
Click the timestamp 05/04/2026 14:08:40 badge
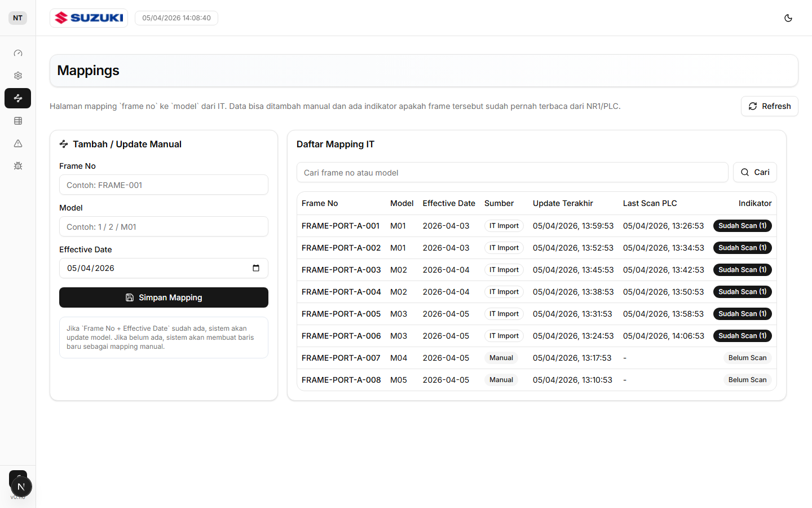pyautogui.click(x=176, y=18)
